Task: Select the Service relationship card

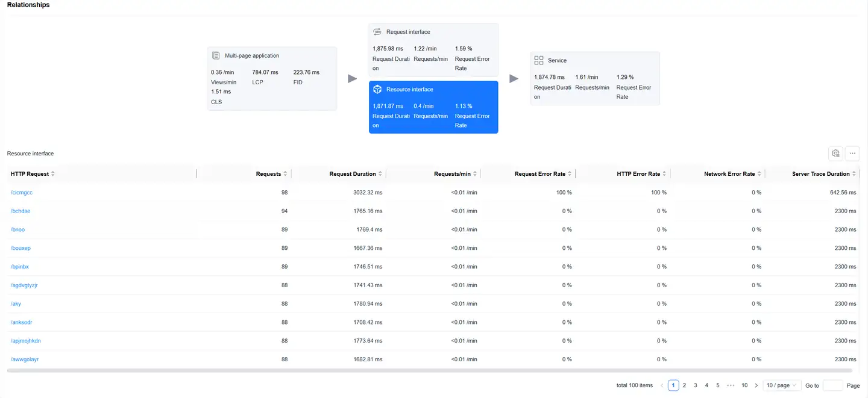Action: (x=594, y=78)
